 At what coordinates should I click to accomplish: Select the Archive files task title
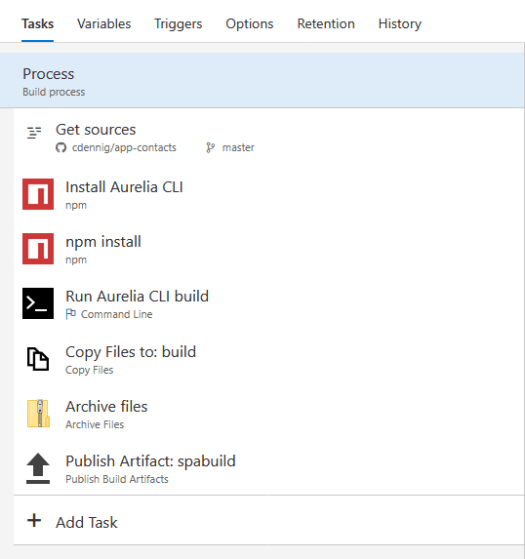107,406
